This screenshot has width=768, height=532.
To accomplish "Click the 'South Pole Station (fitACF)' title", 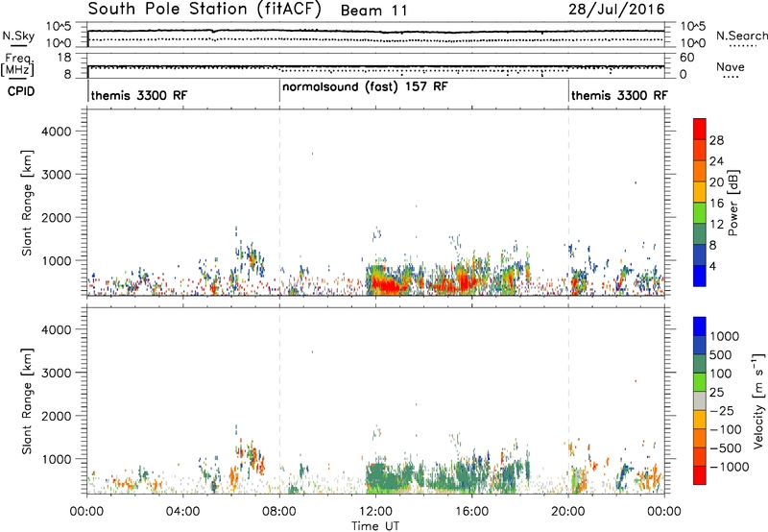I will click(x=204, y=10).
